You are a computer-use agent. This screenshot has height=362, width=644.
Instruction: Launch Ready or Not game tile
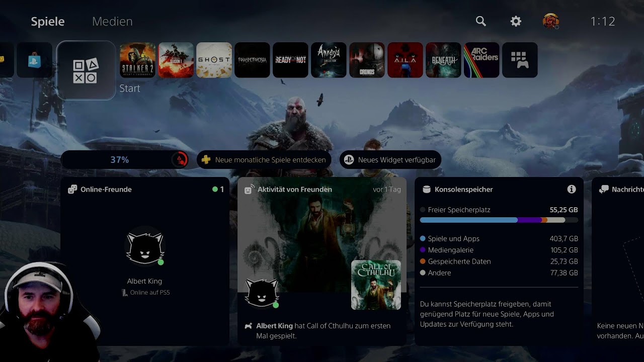[x=290, y=60]
